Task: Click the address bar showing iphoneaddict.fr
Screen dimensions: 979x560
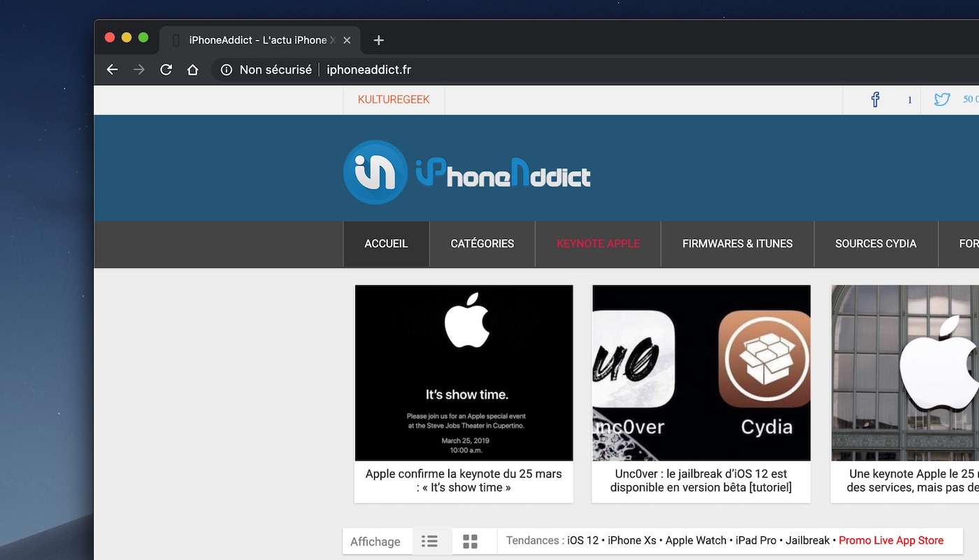Action: (x=369, y=70)
